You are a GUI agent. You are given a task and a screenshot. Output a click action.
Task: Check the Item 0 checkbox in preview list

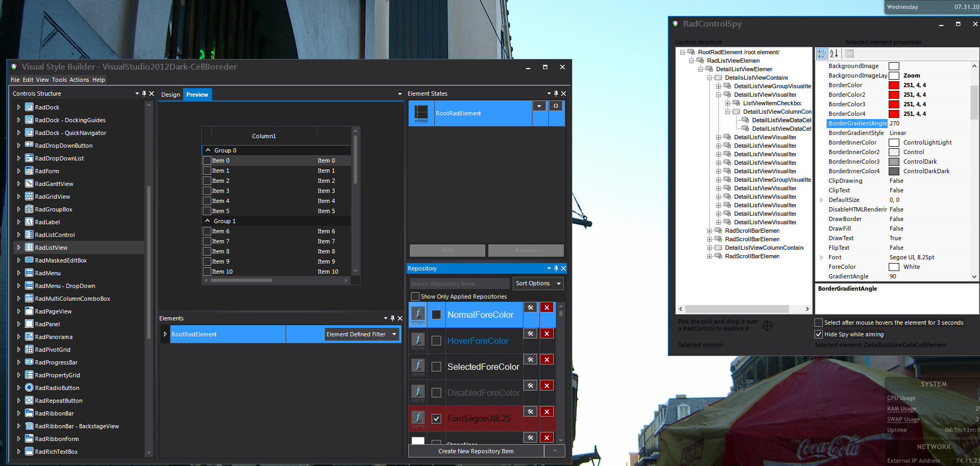[207, 160]
